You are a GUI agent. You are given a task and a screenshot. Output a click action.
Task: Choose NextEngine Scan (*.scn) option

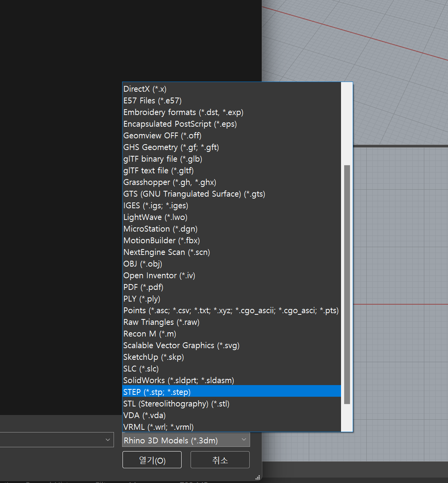232,252
